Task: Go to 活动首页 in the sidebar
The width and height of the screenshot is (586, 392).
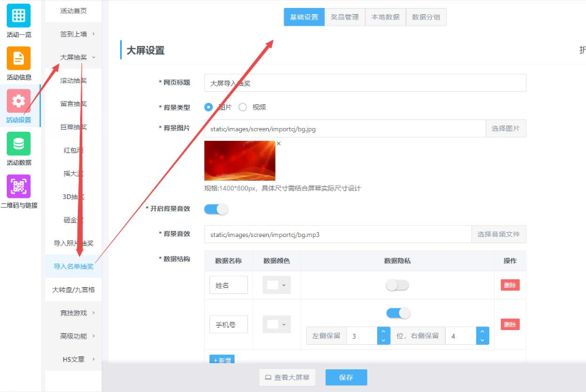Action: [73, 11]
